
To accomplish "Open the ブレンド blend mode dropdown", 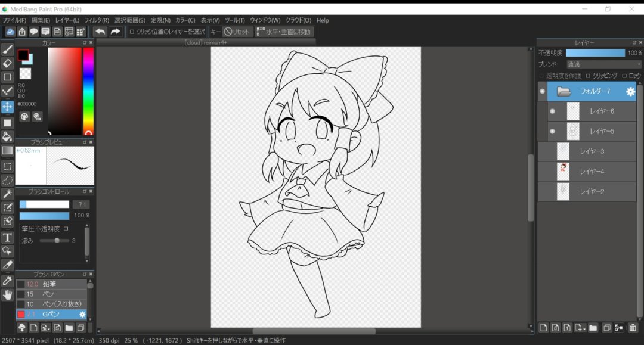I will [603, 64].
